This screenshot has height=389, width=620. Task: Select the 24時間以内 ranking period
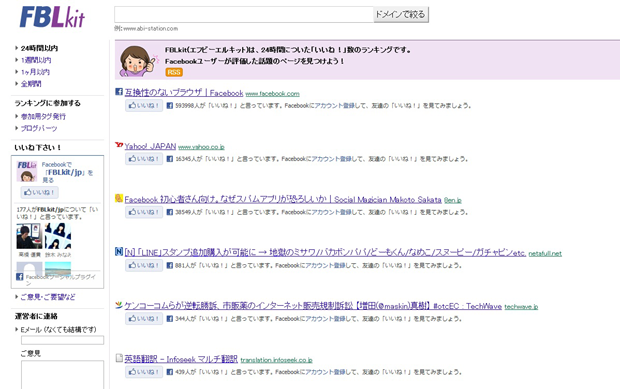click(x=39, y=48)
